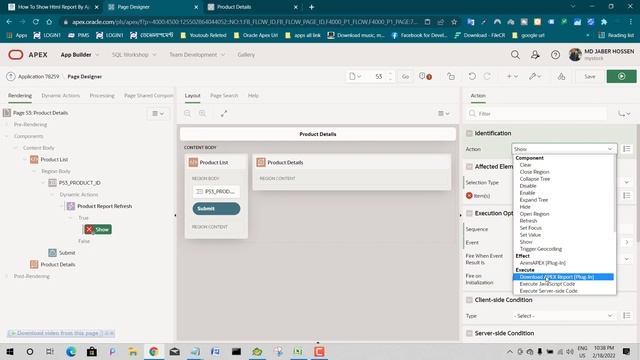Open the Rendering tree menu icon
This screenshot has height=360, width=640.
point(158,113)
